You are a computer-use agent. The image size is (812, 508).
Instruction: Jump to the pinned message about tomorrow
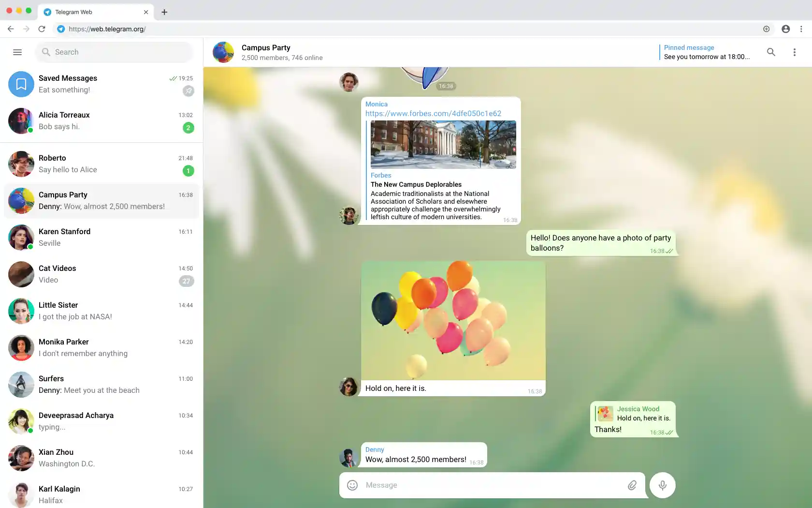click(x=706, y=52)
